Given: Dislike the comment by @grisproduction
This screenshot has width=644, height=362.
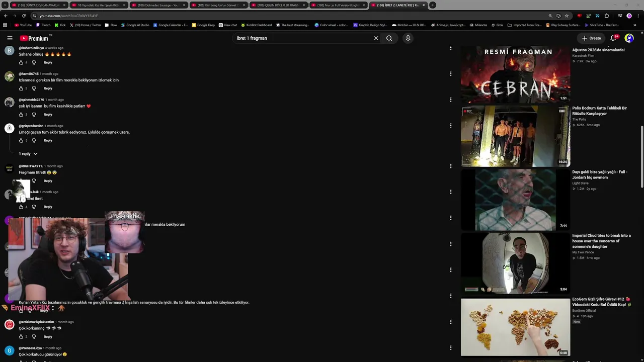Looking at the screenshot, I should (x=34, y=140).
